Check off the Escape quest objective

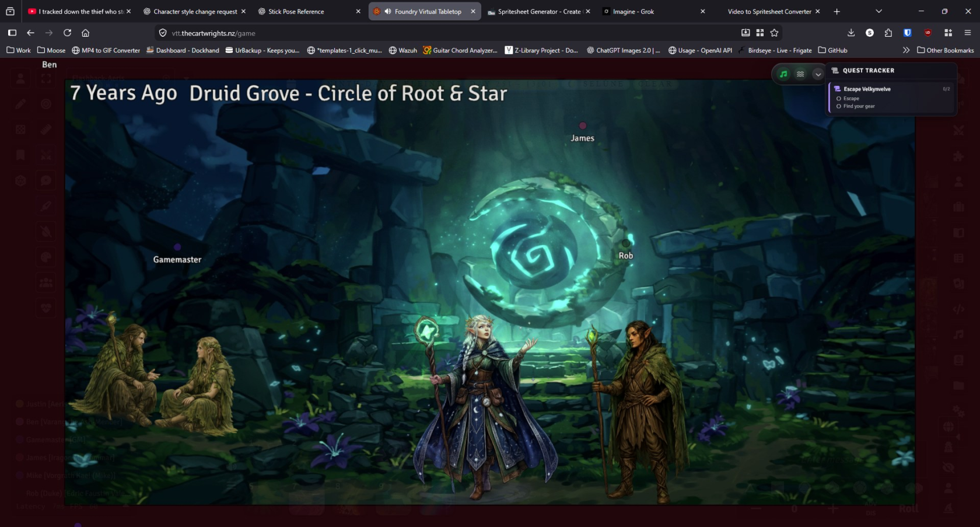(839, 99)
